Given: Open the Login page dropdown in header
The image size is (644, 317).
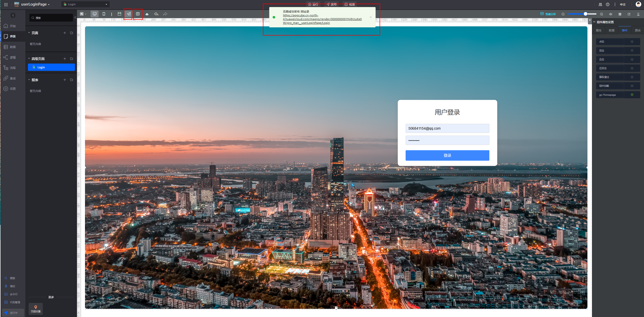Looking at the screenshot, I should click(x=85, y=4).
